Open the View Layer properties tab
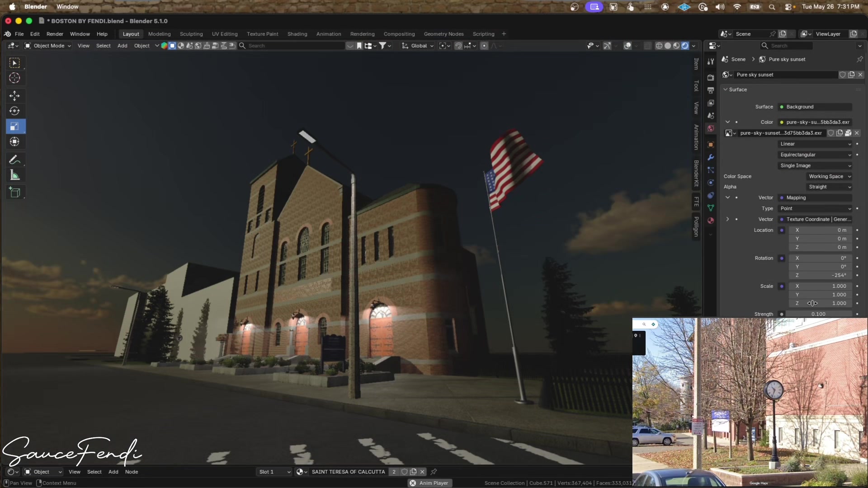Screen dimensions: 868x488 [711, 103]
